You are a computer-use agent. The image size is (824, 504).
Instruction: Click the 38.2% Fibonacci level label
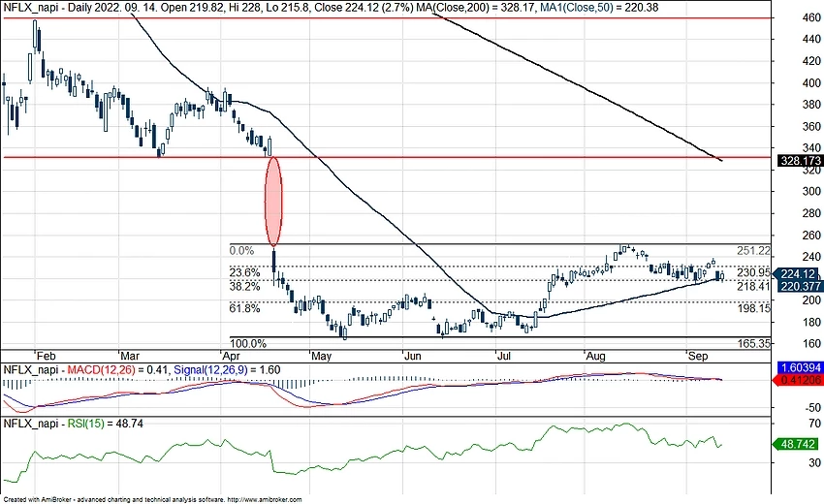pyautogui.click(x=244, y=287)
